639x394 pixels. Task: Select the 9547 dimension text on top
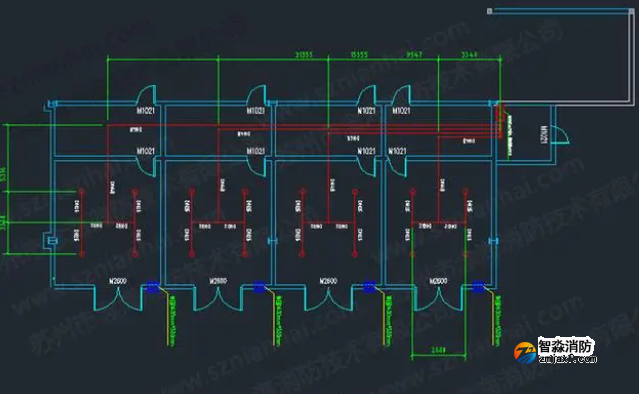pyautogui.click(x=414, y=55)
